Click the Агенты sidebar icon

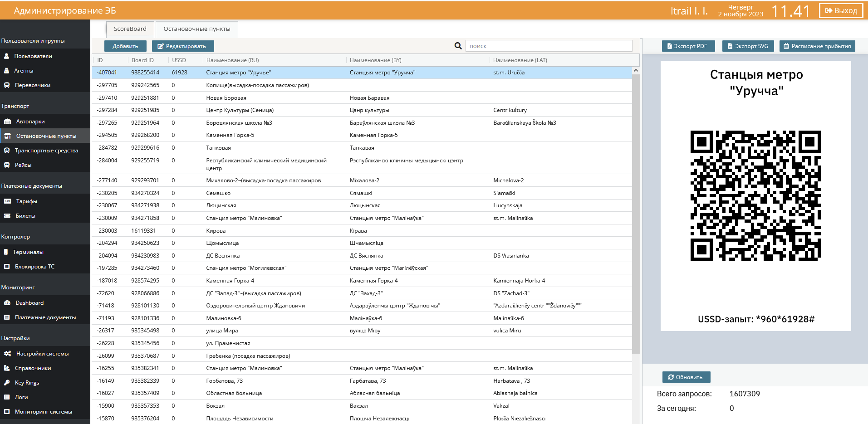click(7, 71)
